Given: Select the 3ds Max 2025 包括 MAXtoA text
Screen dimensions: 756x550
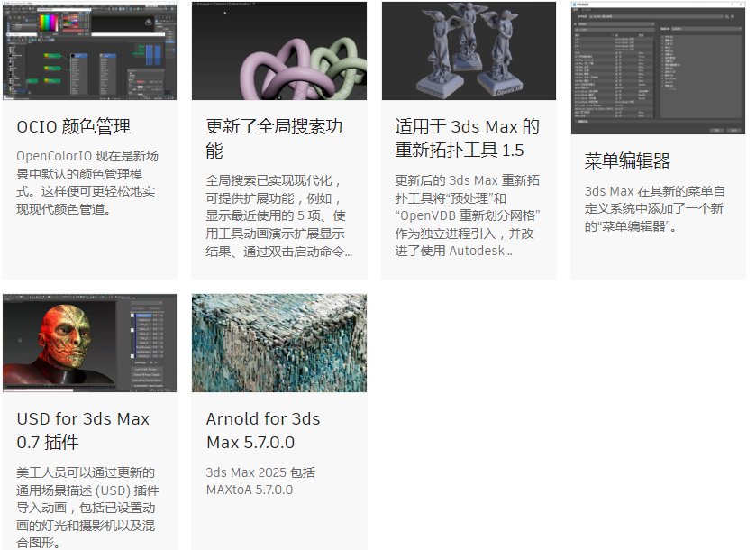Looking at the screenshot, I should tap(260, 481).
